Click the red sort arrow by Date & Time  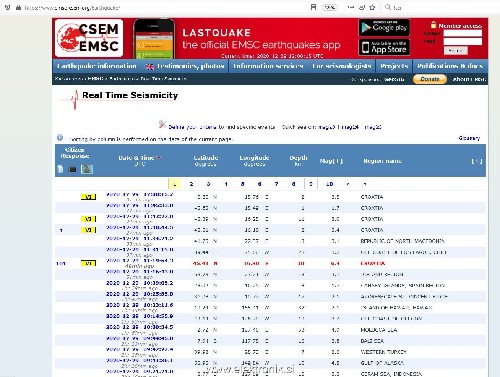(x=159, y=158)
